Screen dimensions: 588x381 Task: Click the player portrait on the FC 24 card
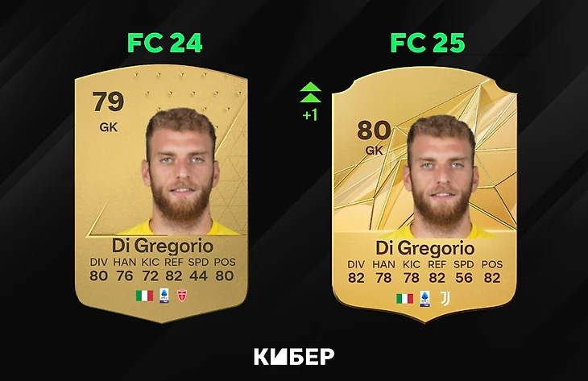[x=180, y=172]
